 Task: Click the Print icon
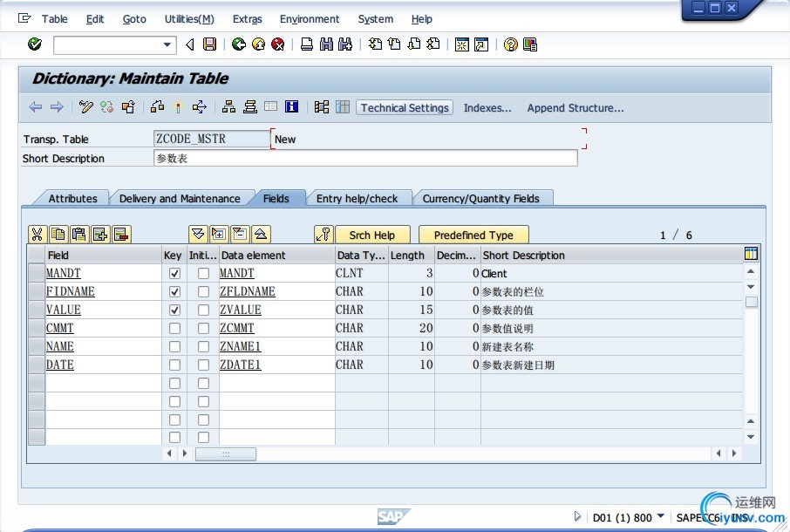click(306, 44)
